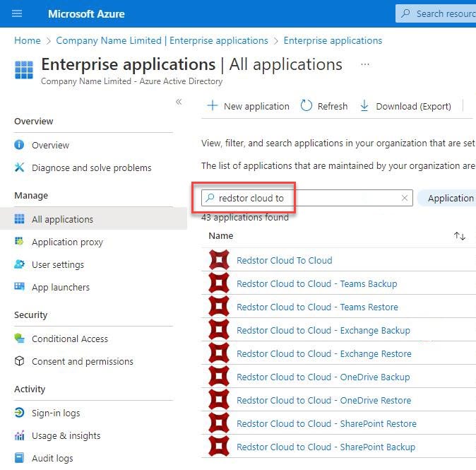
Task: Click the Download export arrow icon
Action: pyautogui.click(x=364, y=106)
